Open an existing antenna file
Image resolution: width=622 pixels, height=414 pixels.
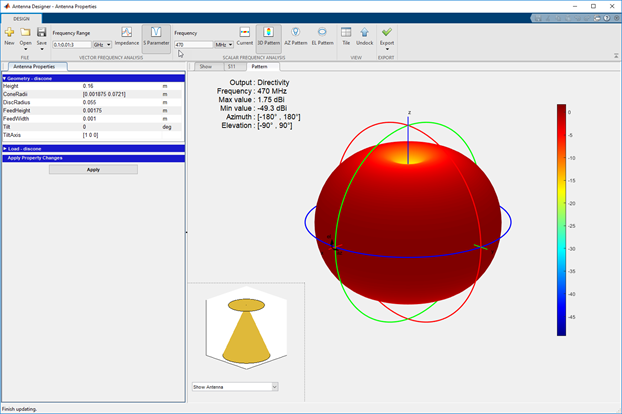pyautogui.click(x=25, y=35)
